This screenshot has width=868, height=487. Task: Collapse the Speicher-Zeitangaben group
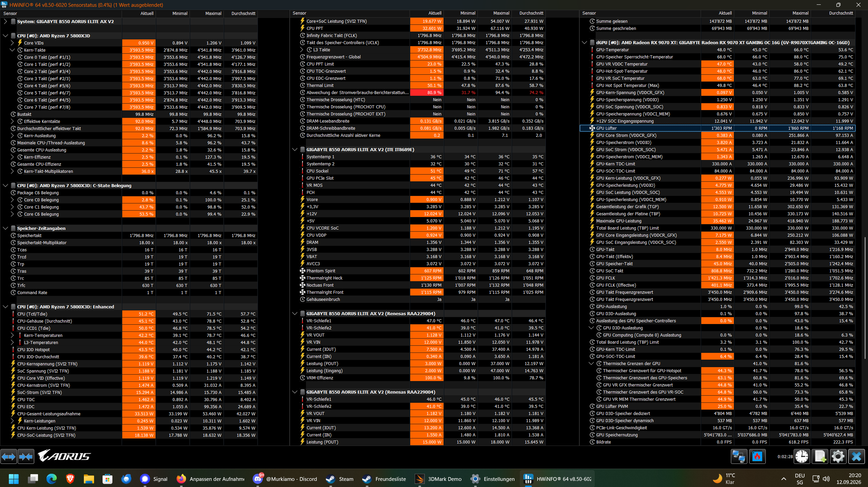[5, 228]
